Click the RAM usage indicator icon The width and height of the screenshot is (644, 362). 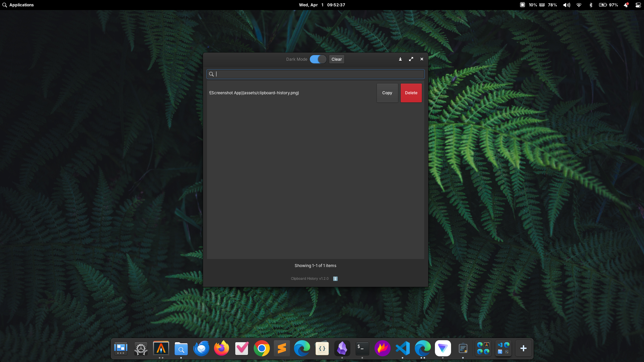pos(542,5)
